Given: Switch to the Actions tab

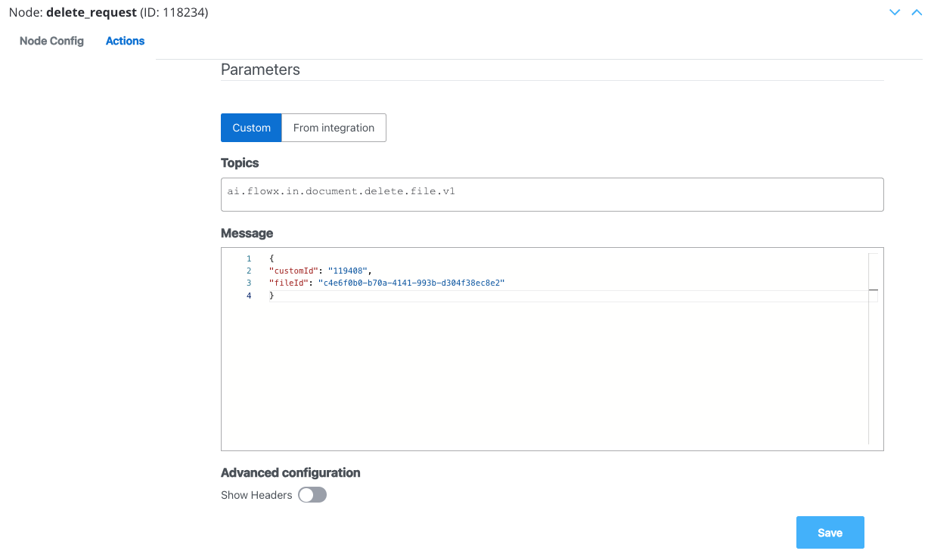Looking at the screenshot, I should (x=125, y=41).
